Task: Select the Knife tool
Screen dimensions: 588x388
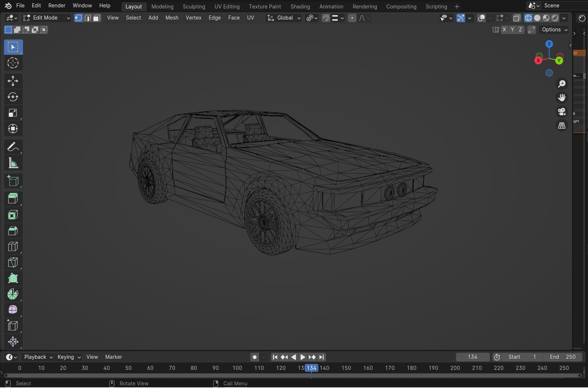Action: click(13, 262)
